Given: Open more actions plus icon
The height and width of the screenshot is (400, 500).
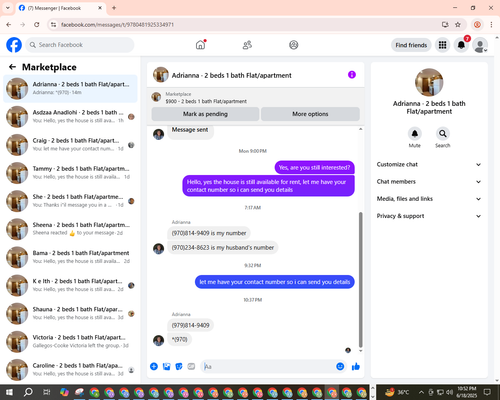Looking at the screenshot, I should click(x=154, y=367).
